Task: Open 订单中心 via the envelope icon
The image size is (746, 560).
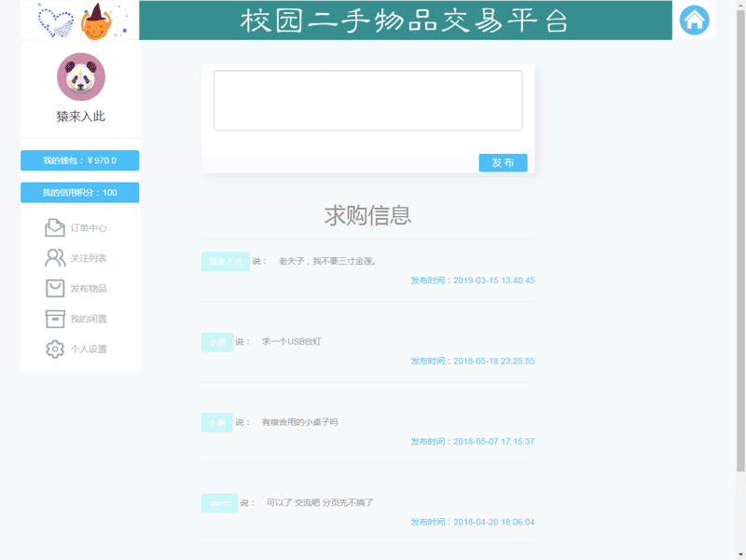Action: [x=55, y=227]
